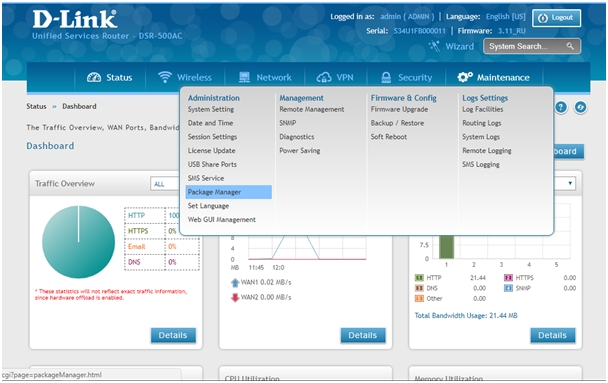608x383 pixels.
Task: Select SNMP under Management
Action: click(x=288, y=123)
